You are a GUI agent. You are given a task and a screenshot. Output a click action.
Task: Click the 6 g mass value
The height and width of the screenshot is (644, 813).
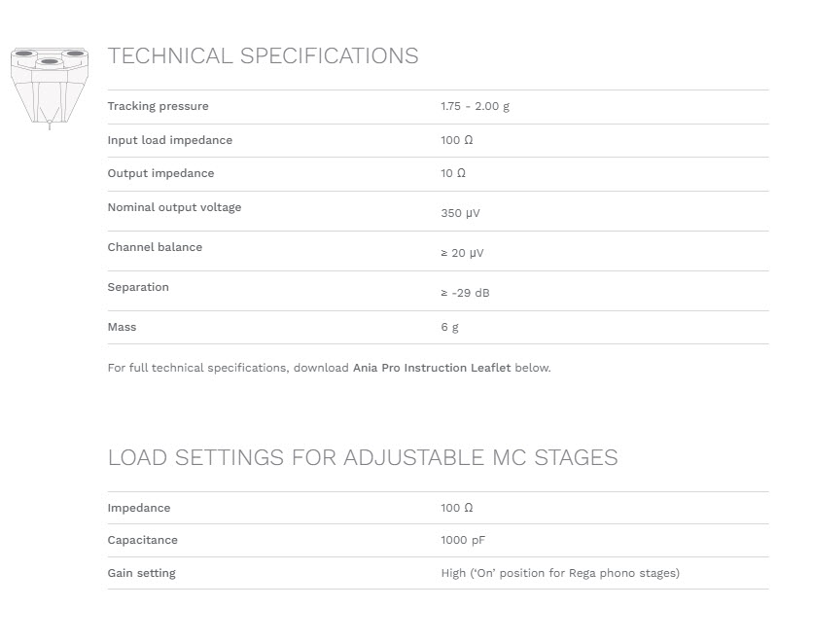pos(450,328)
